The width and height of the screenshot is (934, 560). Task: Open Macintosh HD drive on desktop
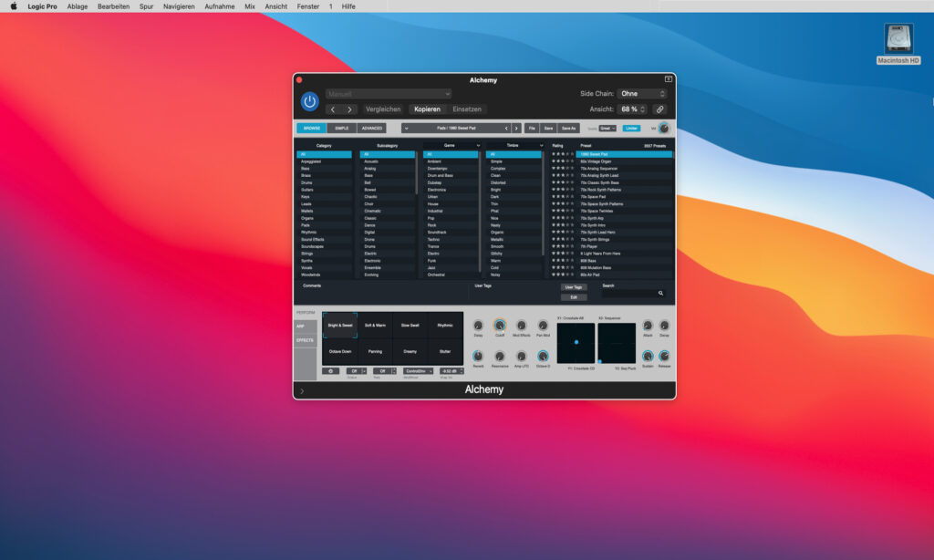(x=898, y=44)
